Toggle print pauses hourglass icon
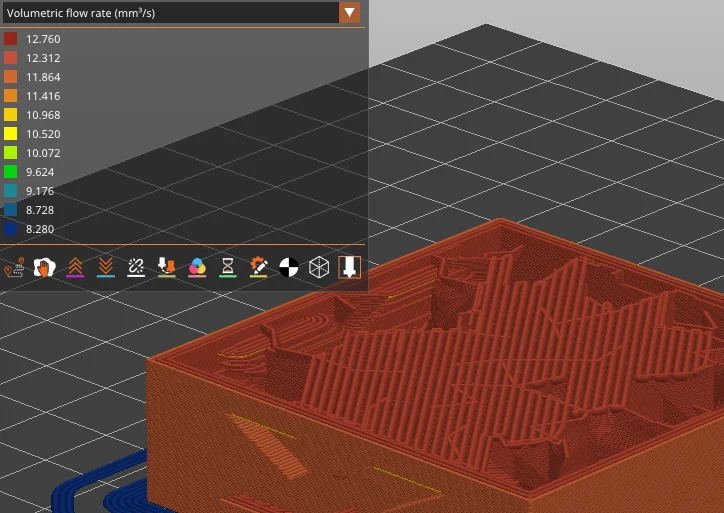Viewport: 724px width, 513px height. coord(228,267)
